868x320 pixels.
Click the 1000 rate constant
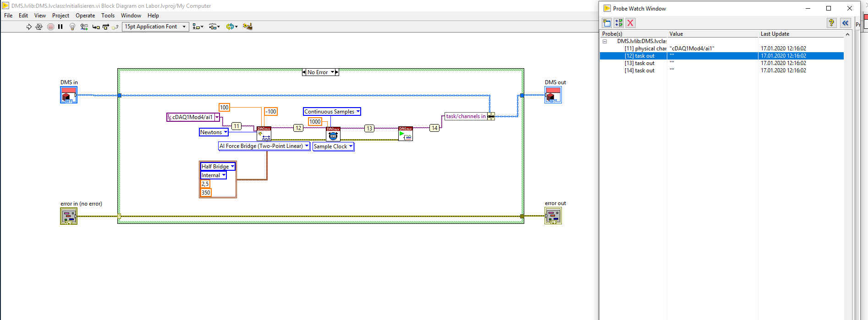[x=315, y=122]
